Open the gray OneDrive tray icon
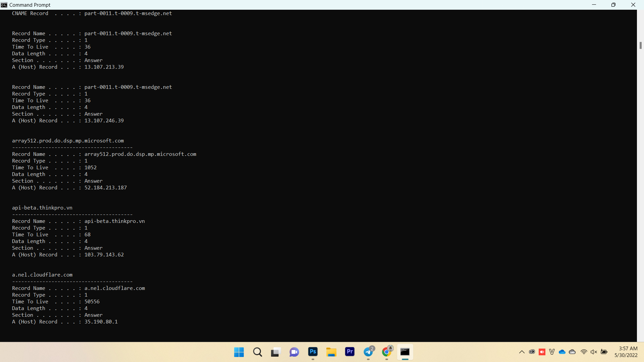Screen dimensions: 644x362 (573, 352)
